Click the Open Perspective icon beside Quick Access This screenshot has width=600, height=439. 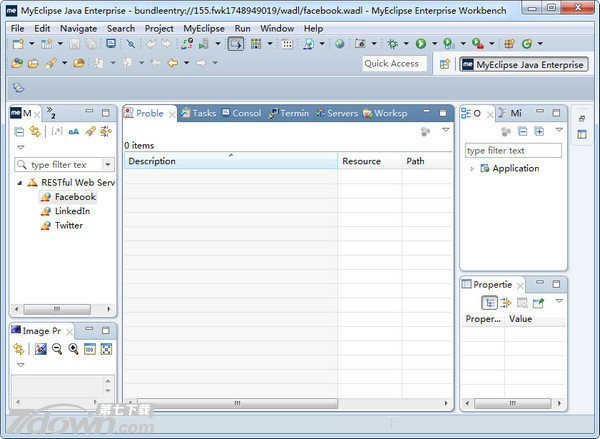[444, 64]
